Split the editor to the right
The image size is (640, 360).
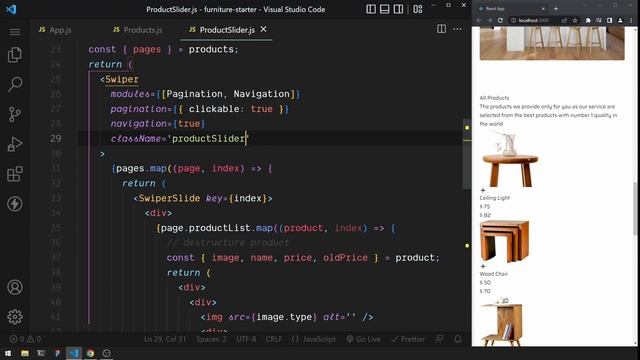[441, 29]
